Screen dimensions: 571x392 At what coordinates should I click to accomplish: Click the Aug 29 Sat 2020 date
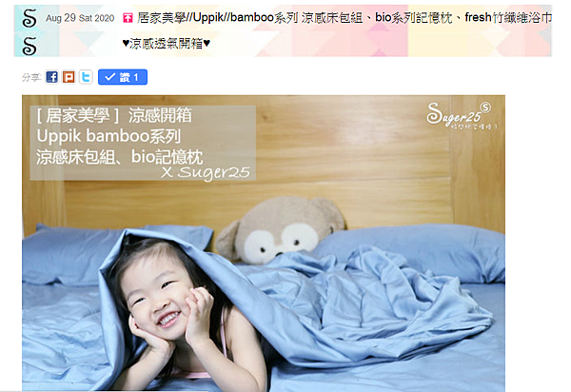[80, 18]
